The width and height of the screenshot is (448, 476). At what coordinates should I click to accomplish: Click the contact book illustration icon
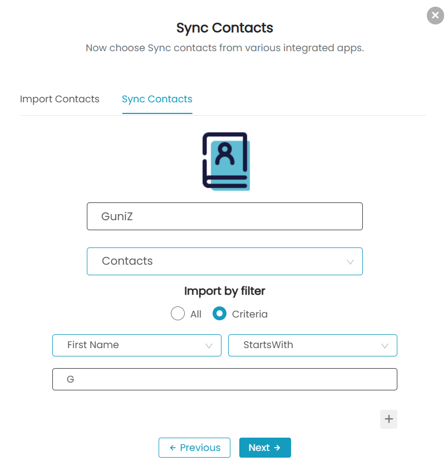(x=226, y=161)
